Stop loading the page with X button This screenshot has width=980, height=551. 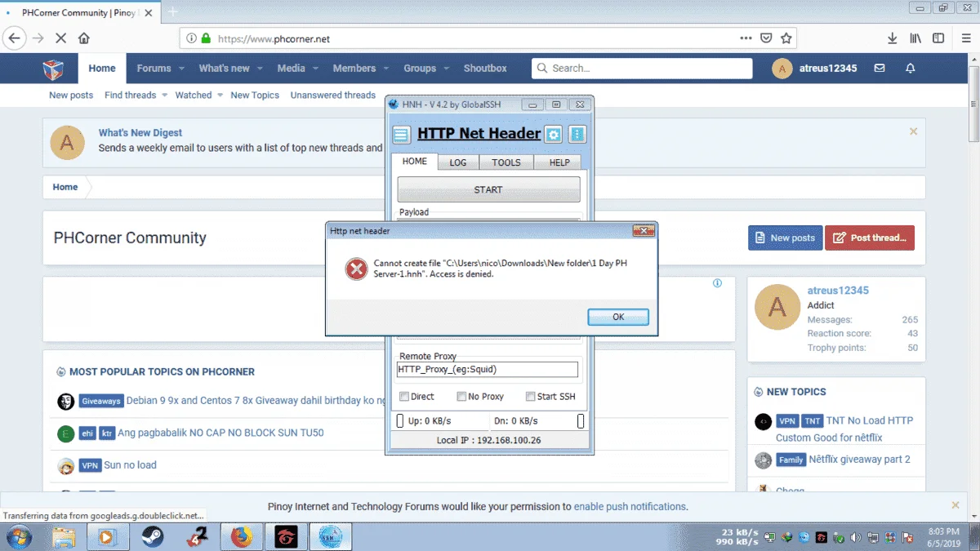point(61,38)
